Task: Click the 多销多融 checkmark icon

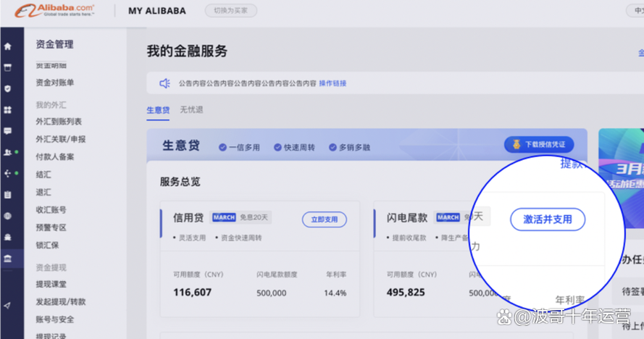Action: click(x=333, y=148)
